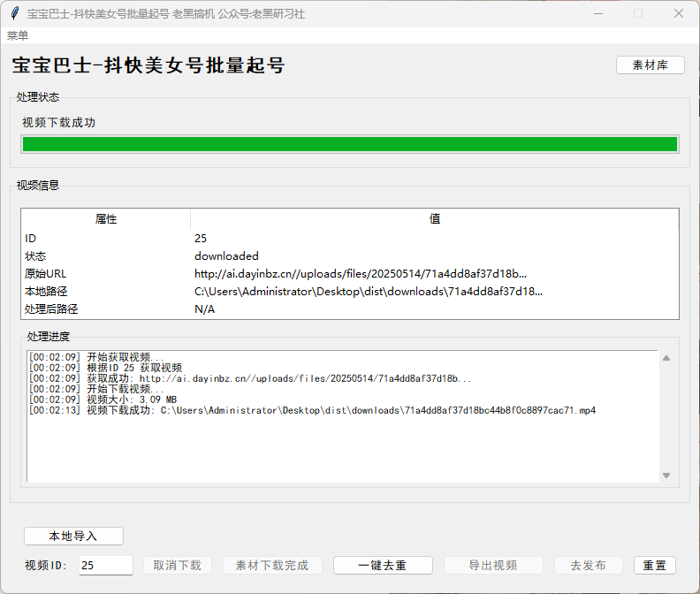700x594 pixels.
Task: Select the 状态 downloaded row
Action: click(x=349, y=256)
